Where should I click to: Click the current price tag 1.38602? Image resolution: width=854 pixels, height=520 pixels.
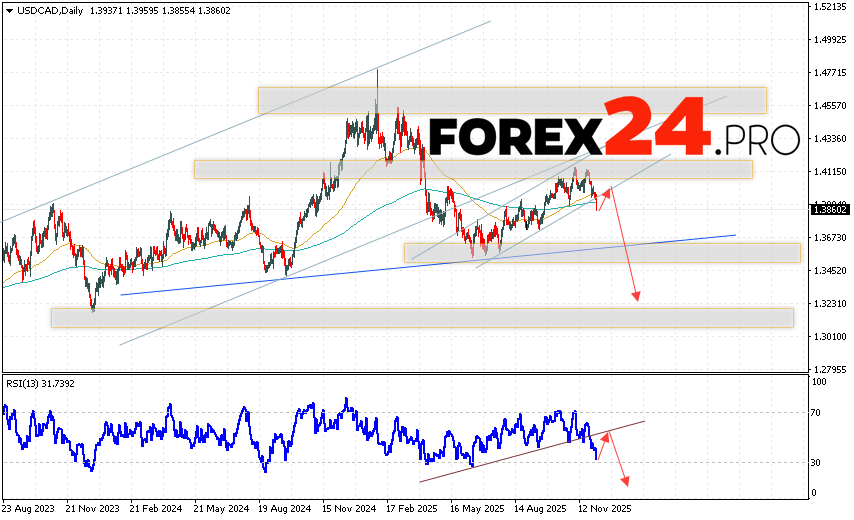(x=831, y=209)
